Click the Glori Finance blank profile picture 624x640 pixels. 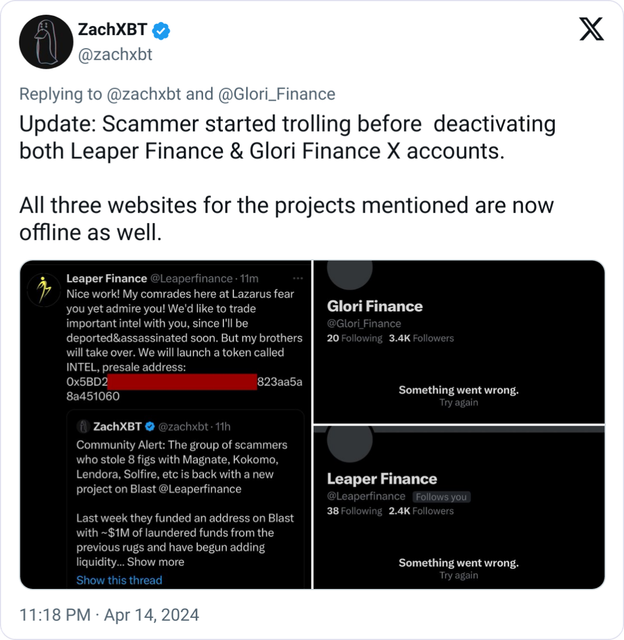(x=350, y=269)
